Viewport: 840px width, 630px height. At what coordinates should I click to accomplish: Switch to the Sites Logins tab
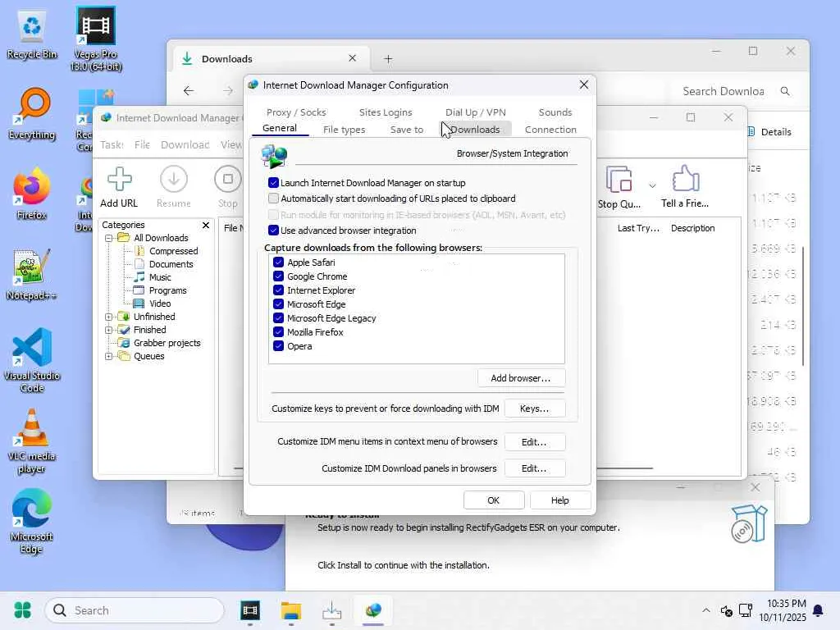(386, 112)
